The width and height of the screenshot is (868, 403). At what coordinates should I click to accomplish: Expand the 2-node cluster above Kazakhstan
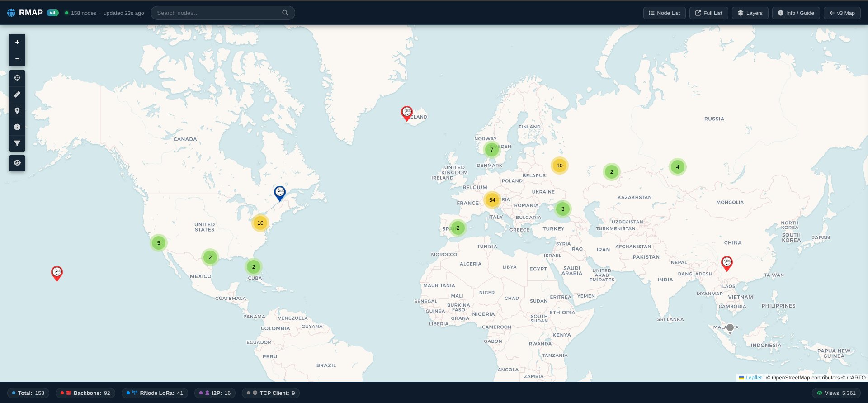612,172
